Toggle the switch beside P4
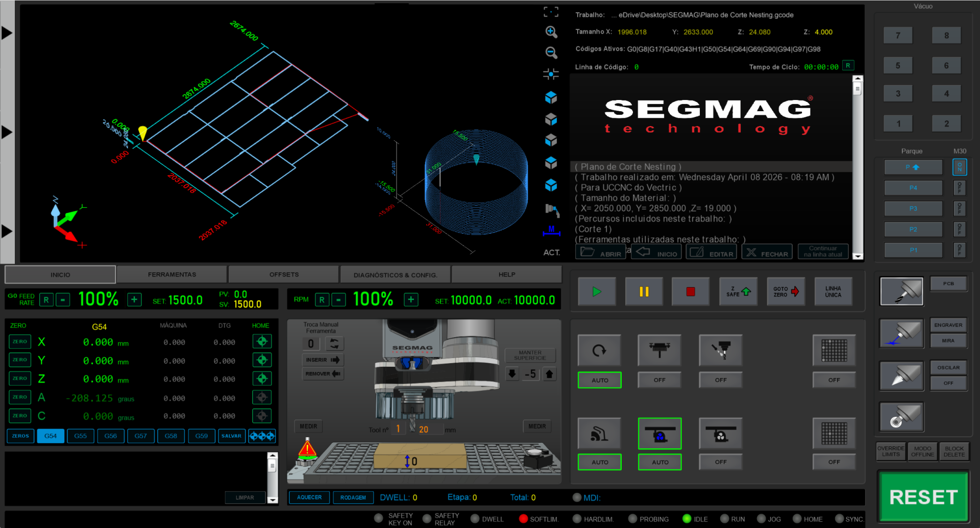 point(959,188)
